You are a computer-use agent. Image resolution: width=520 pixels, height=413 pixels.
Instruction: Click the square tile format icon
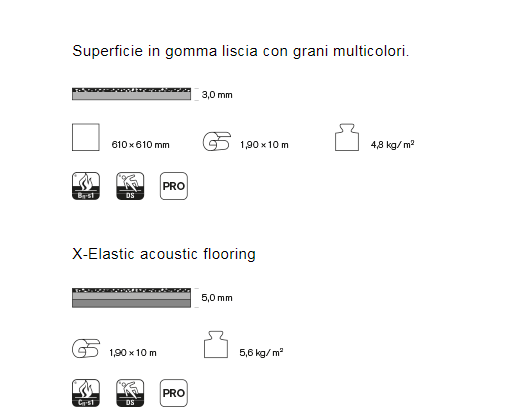pos(86,137)
